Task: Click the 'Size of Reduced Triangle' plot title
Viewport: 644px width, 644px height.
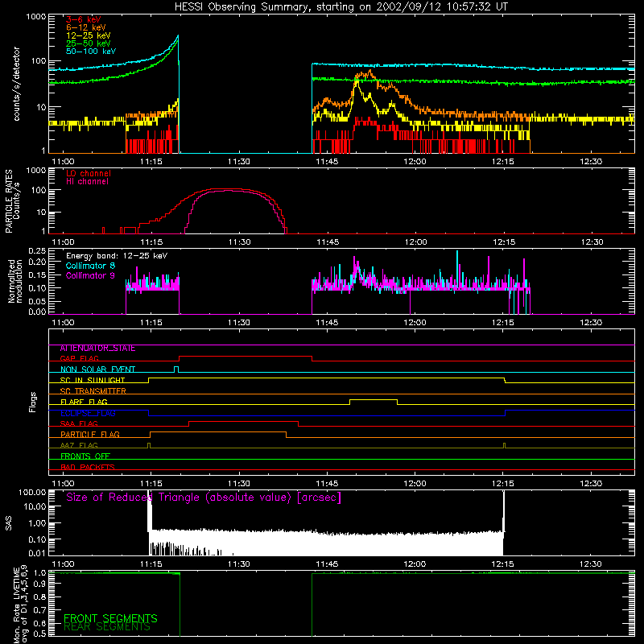Action: pos(204,497)
